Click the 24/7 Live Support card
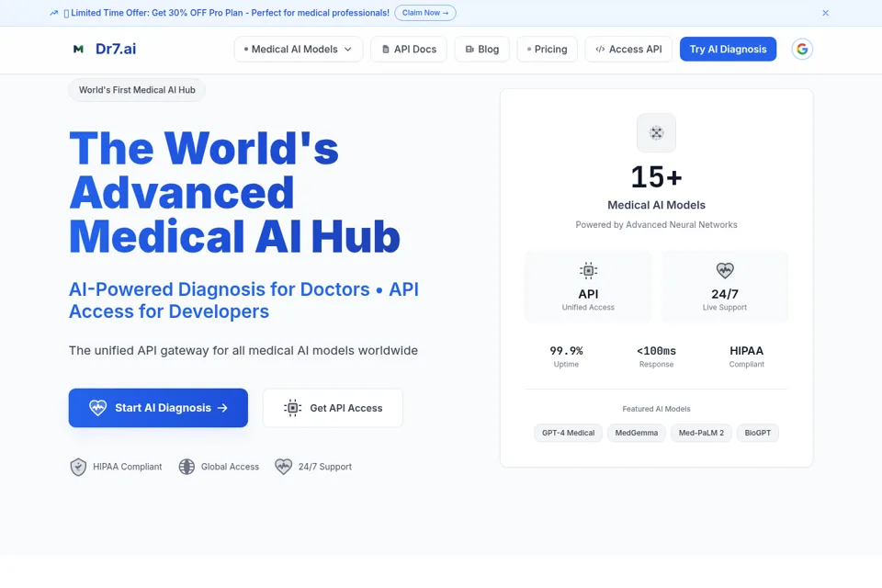 725,287
